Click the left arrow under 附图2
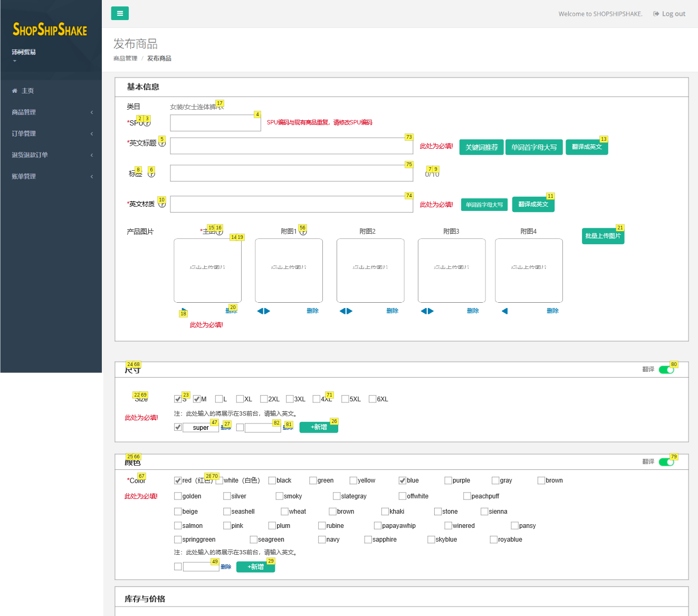The height and width of the screenshot is (616, 698). 342,311
